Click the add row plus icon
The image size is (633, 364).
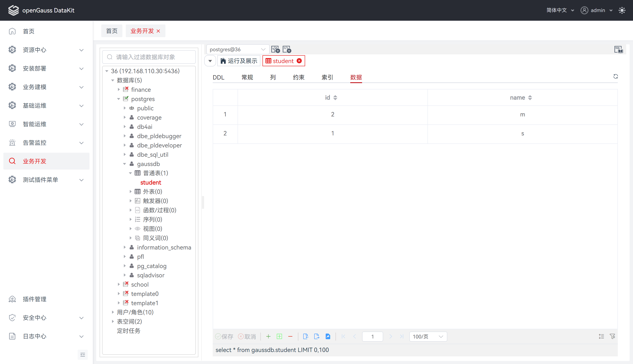(x=268, y=337)
